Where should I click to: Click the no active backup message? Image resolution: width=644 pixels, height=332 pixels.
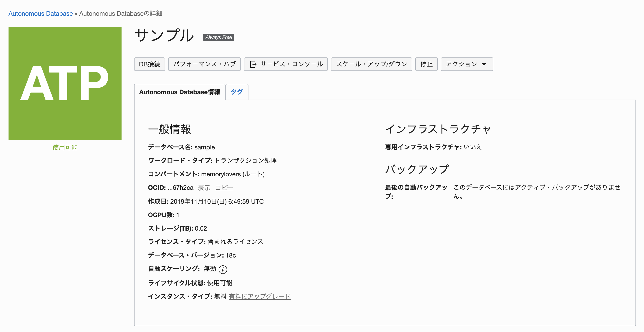[537, 192]
